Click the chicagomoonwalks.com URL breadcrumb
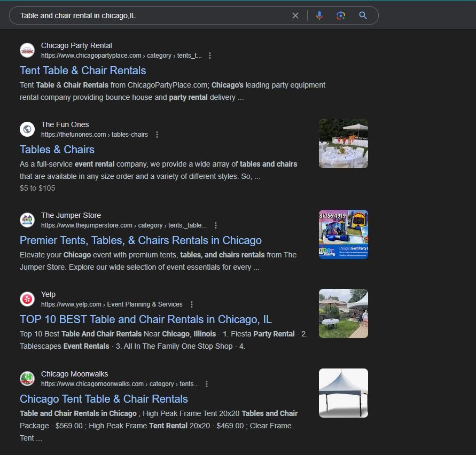Image resolution: width=476 pixels, height=455 pixels. [120, 384]
